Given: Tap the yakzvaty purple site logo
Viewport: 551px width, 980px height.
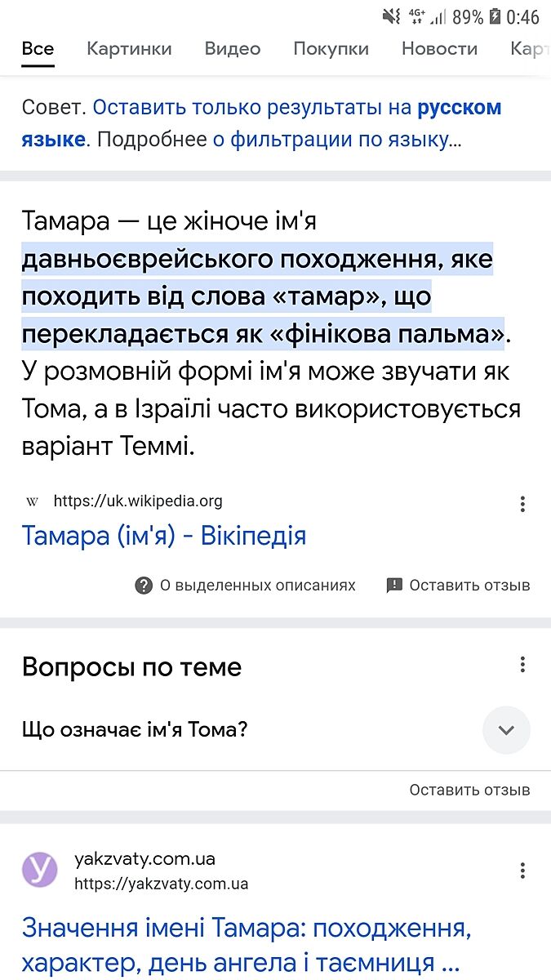Looking at the screenshot, I should [x=40, y=869].
